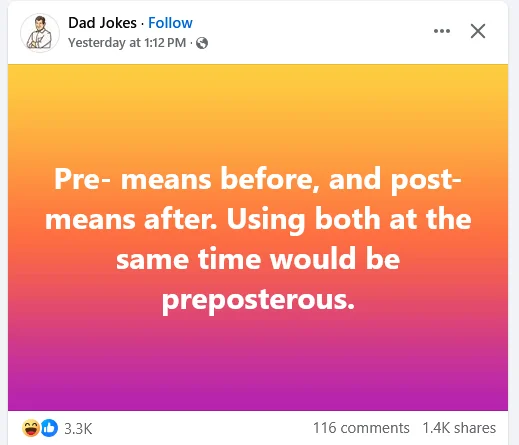Viewport: 519px width, 445px height.
Task: Click the purple bottom area of the post background
Action: tap(258, 380)
